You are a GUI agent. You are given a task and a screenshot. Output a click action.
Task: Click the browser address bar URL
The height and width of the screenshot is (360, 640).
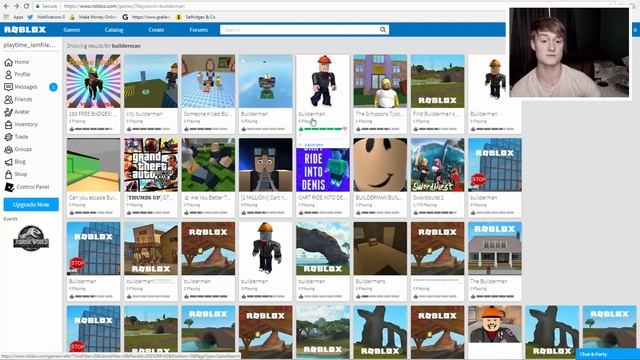pyautogui.click(x=124, y=6)
